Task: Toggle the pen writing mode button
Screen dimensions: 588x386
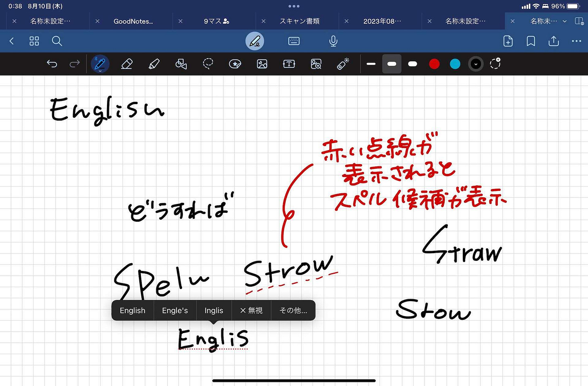Action: pyautogui.click(x=255, y=41)
